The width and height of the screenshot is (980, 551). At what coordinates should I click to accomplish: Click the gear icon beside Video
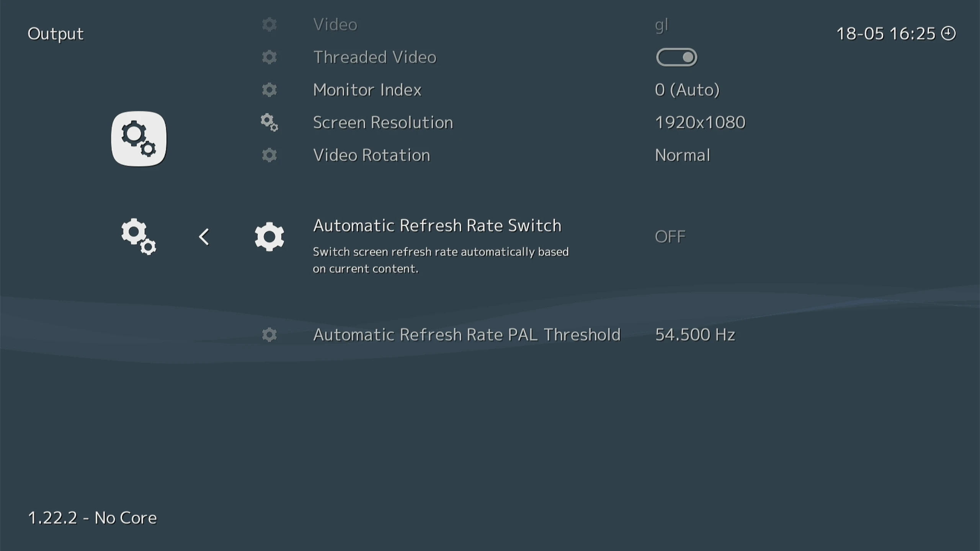pyautogui.click(x=269, y=24)
